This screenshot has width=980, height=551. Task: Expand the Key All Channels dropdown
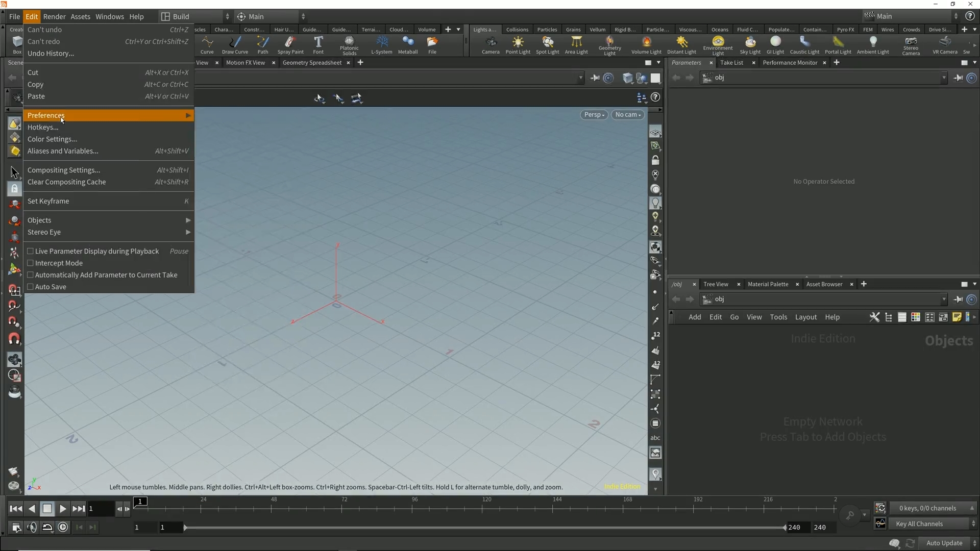[x=933, y=524]
